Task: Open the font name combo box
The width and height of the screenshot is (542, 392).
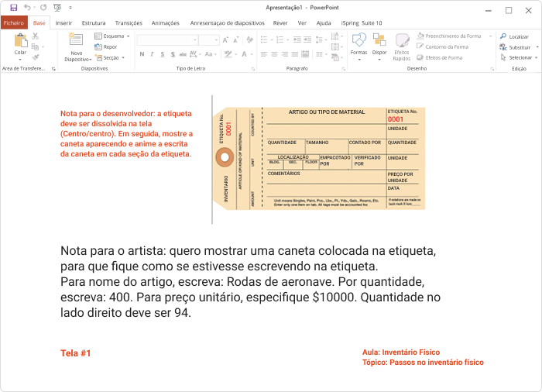Action: point(167,40)
